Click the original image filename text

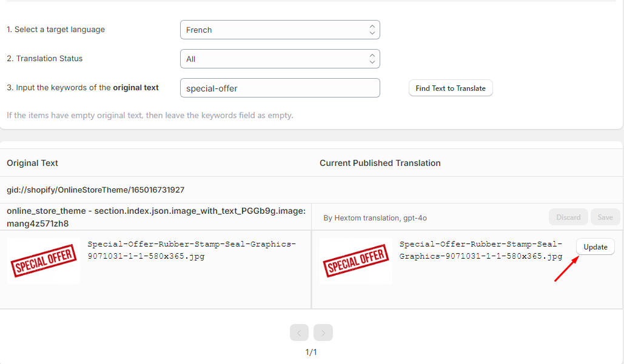click(x=192, y=250)
